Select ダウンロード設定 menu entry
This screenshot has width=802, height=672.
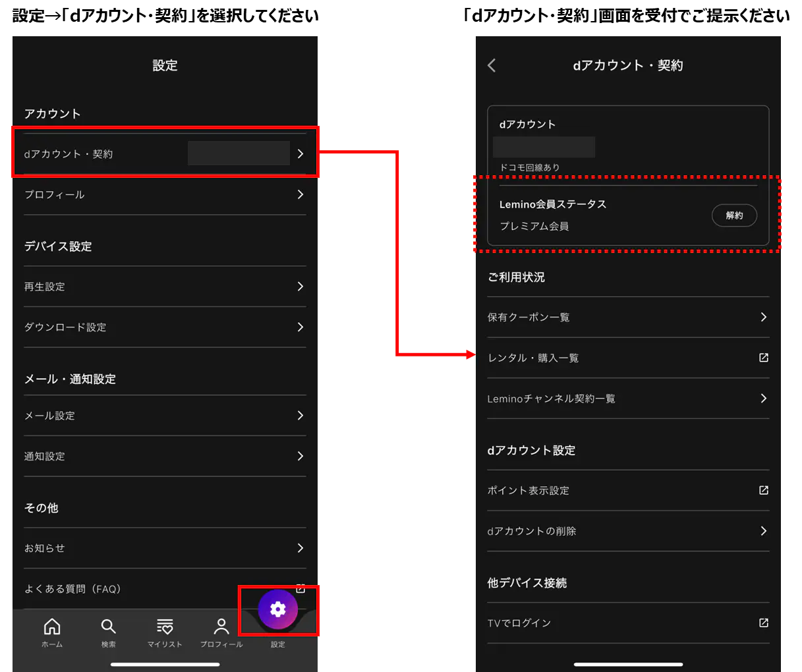click(x=165, y=327)
